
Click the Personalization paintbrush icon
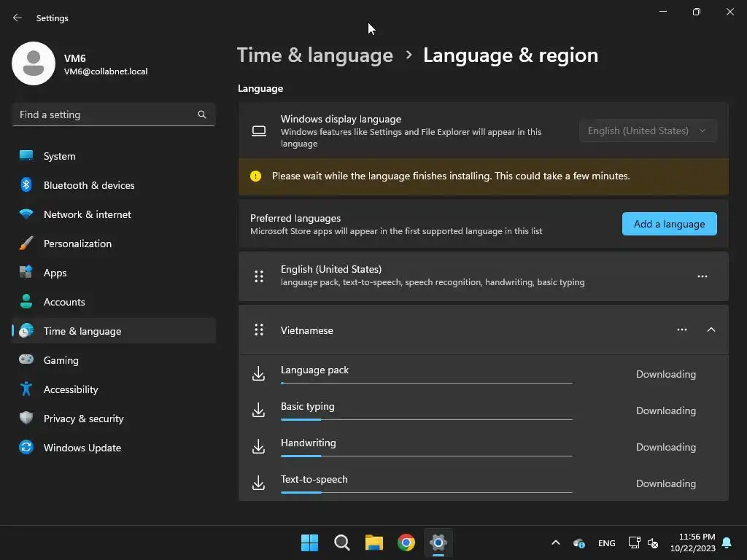pos(26,244)
